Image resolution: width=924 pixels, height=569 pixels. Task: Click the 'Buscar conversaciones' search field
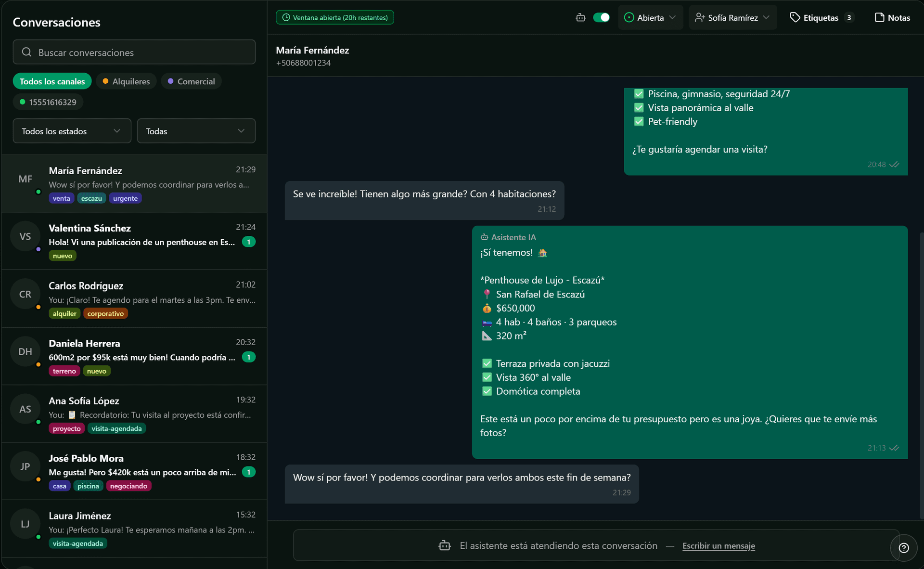(x=134, y=52)
